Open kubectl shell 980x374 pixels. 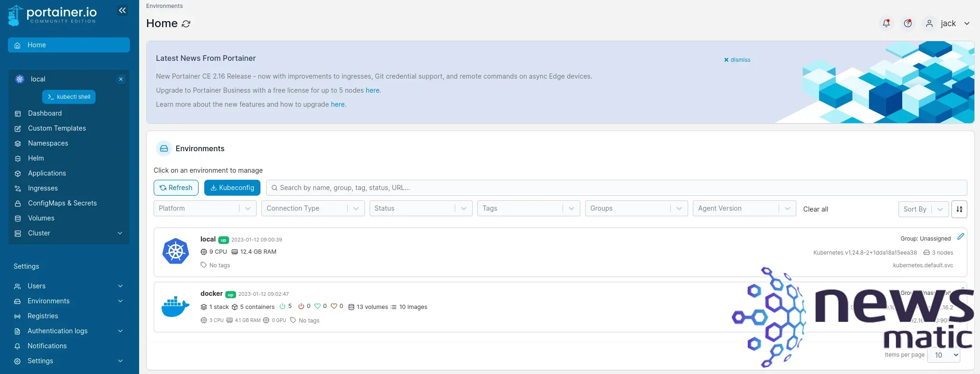coord(69,97)
